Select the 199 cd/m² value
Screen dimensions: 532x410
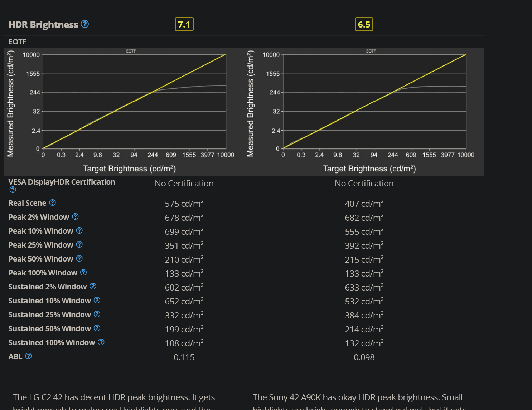pyautogui.click(x=184, y=329)
